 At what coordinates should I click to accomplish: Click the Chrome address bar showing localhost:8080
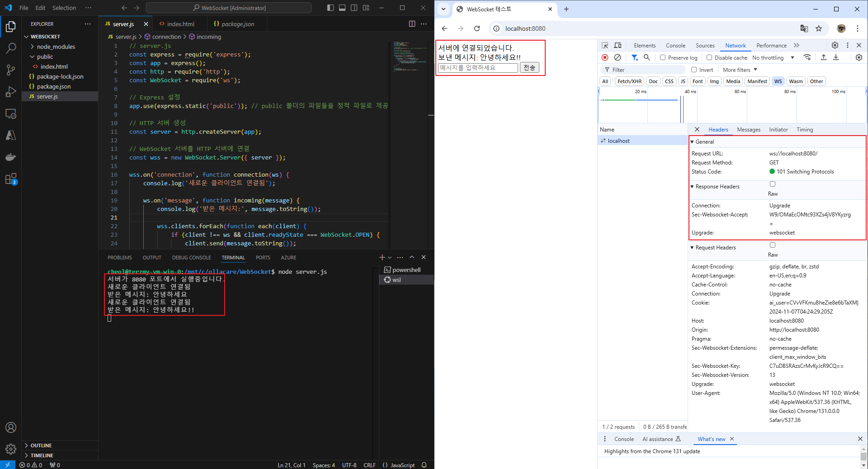tap(646, 28)
